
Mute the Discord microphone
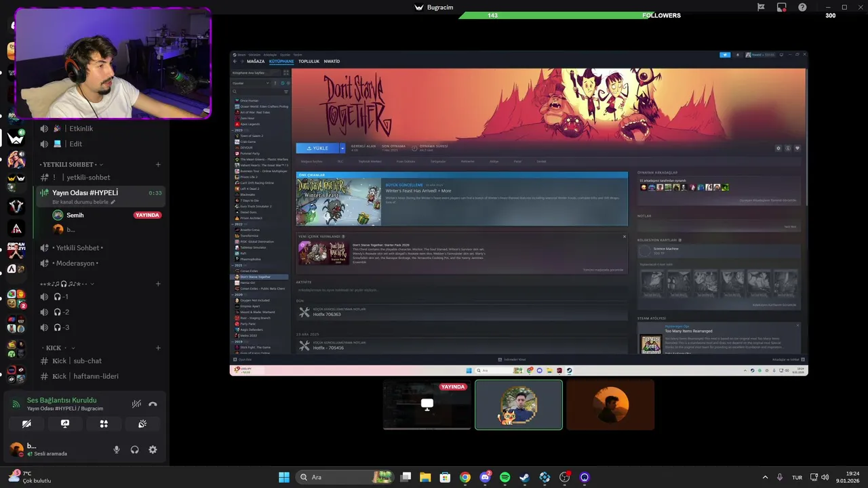point(117,449)
